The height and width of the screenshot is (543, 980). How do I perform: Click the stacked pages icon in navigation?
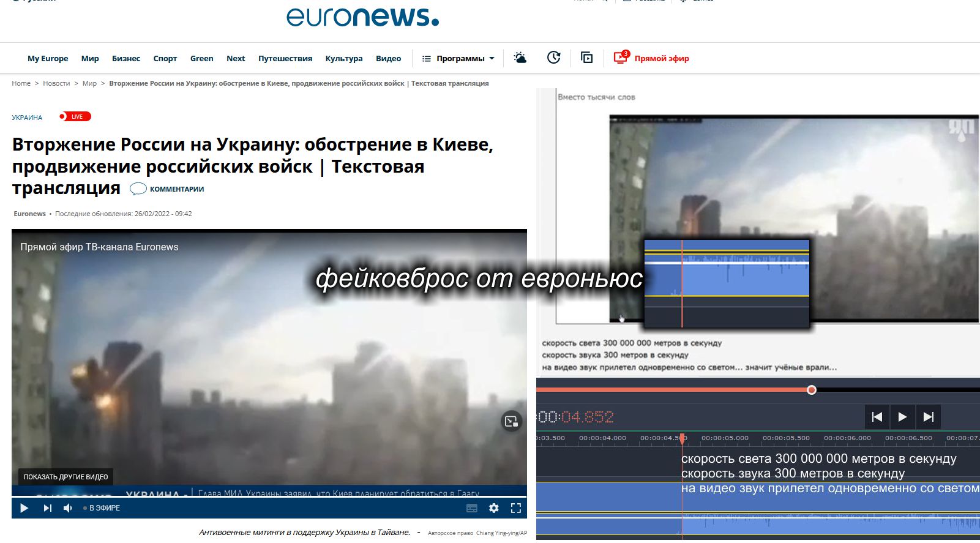pyautogui.click(x=586, y=58)
